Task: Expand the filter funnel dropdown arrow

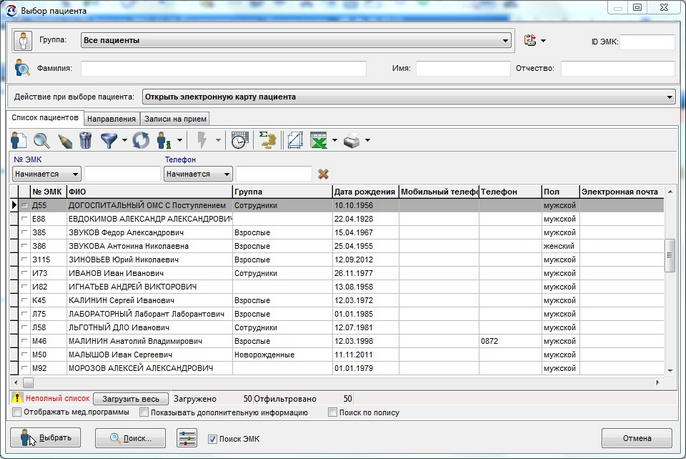Action: point(125,140)
